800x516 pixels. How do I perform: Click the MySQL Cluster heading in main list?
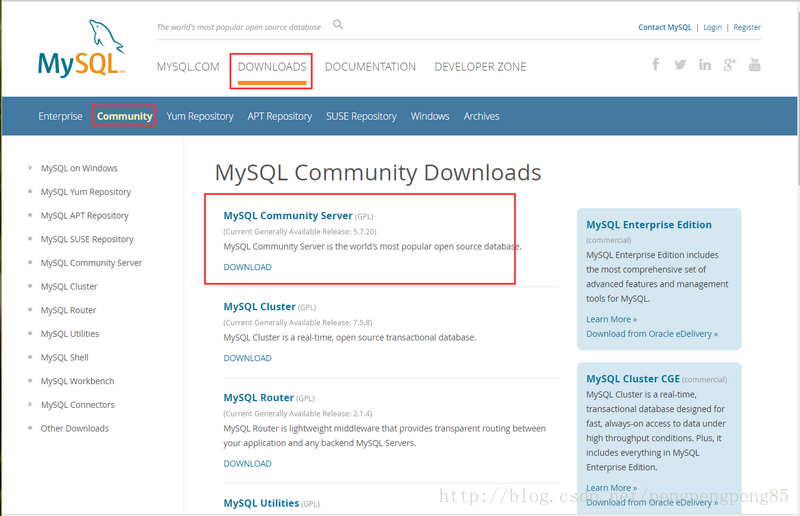pos(259,307)
